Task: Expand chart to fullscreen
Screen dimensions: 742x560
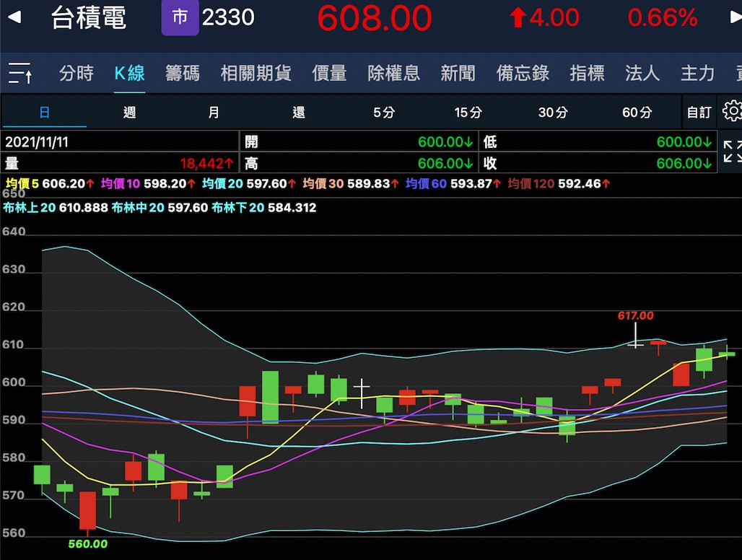Action: [732, 152]
